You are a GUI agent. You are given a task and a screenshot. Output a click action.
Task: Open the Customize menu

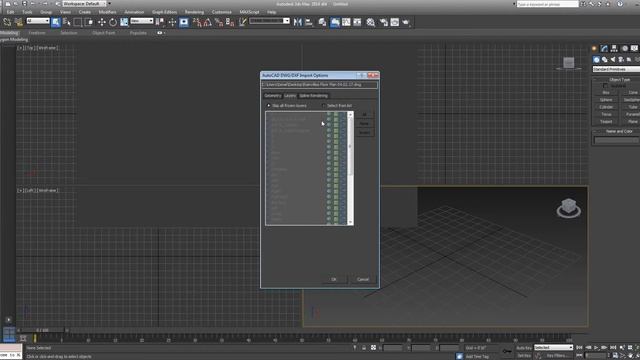point(222,12)
